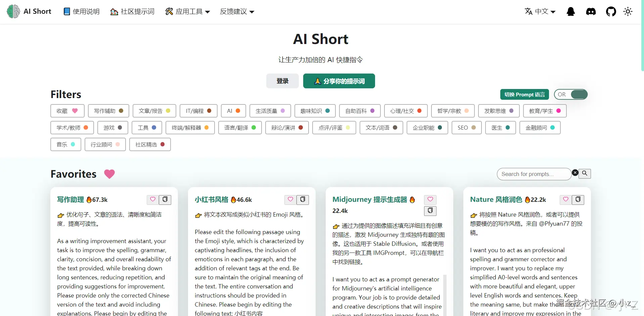Toggle the OR filter switch

tap(571, 94)
